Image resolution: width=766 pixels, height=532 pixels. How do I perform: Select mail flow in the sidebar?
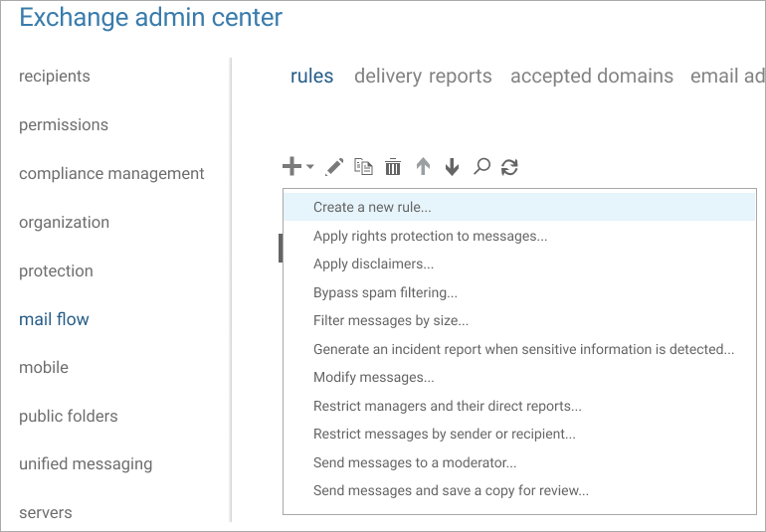click(54, 319)
